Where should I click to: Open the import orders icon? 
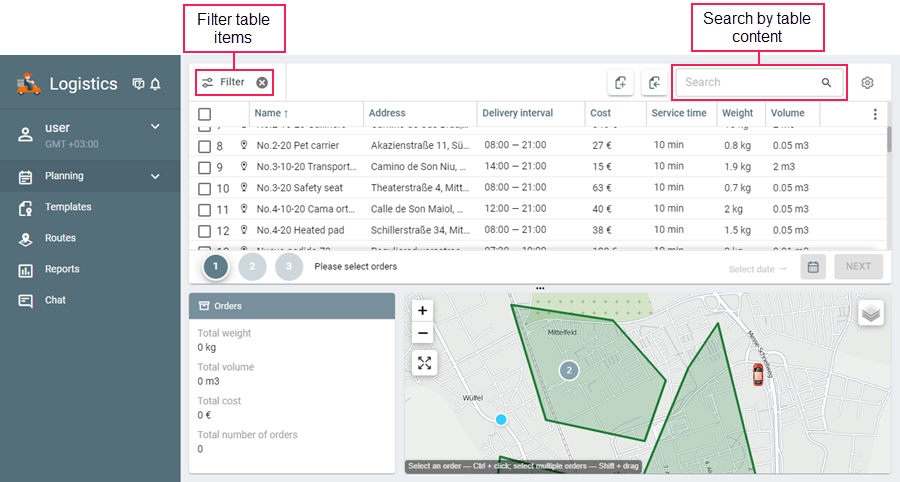pos(621,83)
